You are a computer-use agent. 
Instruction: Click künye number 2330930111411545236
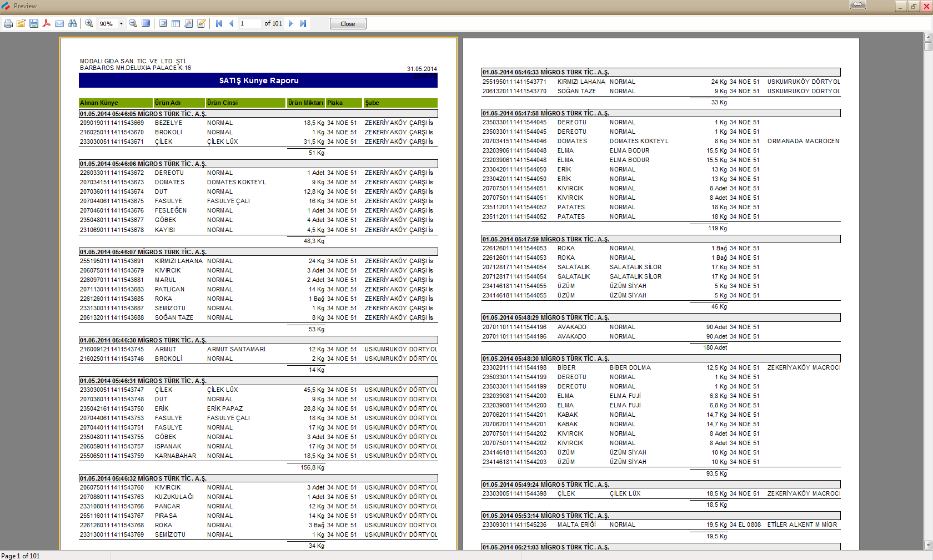click(x=514, y=524)
